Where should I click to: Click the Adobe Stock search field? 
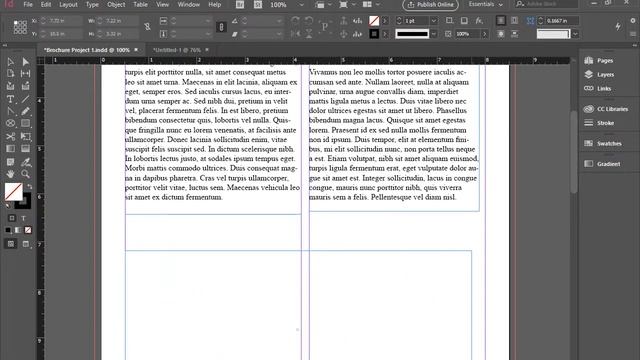547,4
